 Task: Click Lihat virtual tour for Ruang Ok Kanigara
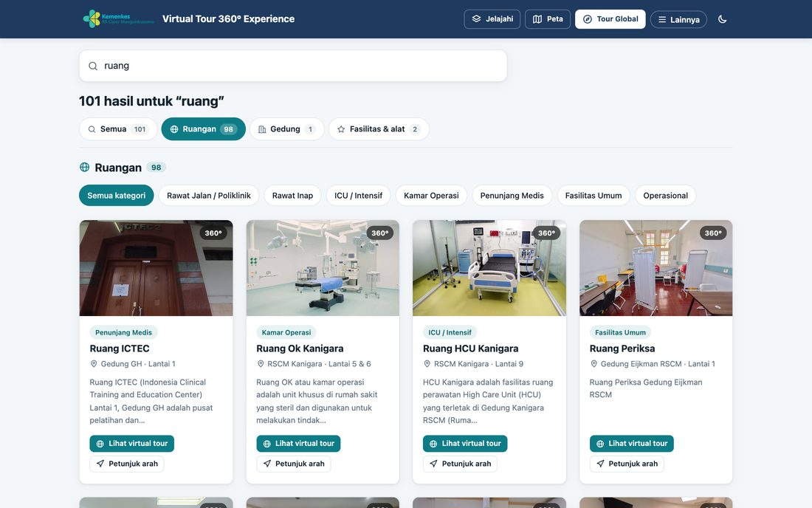tap(298, 443)
